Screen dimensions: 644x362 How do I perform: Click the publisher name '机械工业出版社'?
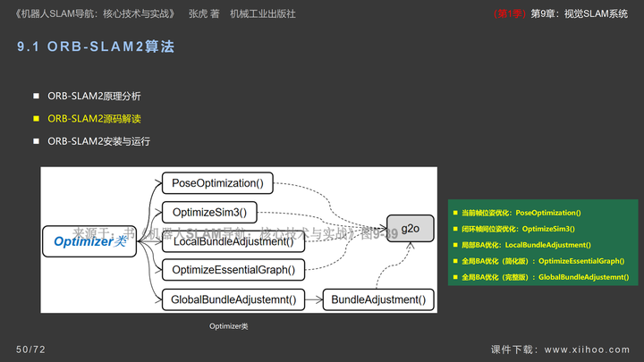click(263, 14)
